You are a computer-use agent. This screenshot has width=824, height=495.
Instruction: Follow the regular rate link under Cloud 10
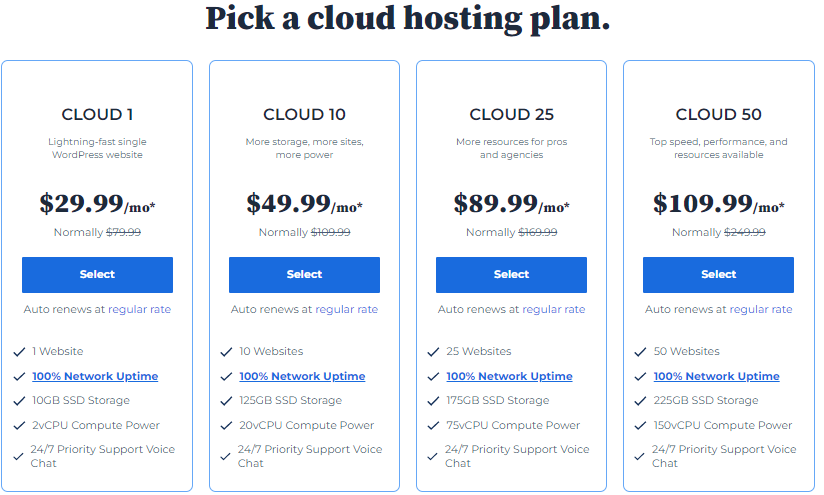coord(347,309)
